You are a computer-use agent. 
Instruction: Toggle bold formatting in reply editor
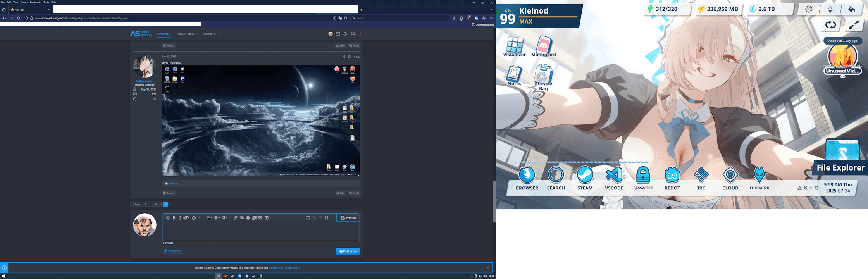tap(174, 218)
